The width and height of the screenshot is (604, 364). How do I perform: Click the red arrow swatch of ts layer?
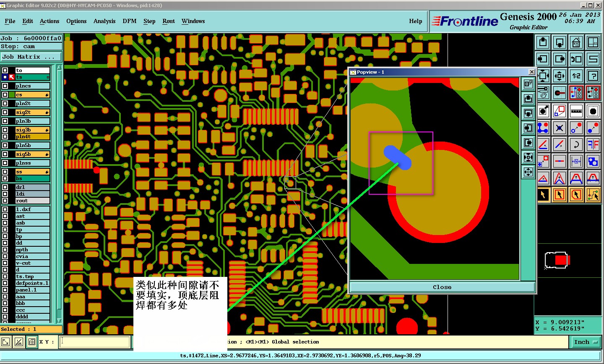tap(12, 77)
